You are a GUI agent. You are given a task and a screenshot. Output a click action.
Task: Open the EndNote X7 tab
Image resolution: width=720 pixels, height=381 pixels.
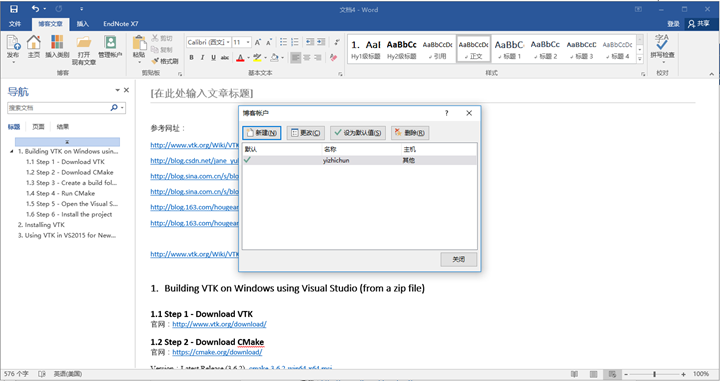[x=120, y=24]
